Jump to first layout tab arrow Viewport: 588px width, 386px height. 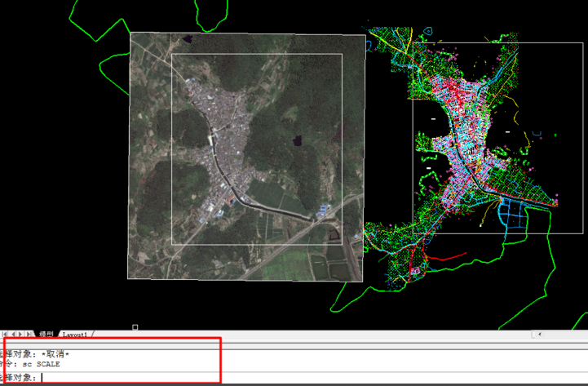coord(5,334)
